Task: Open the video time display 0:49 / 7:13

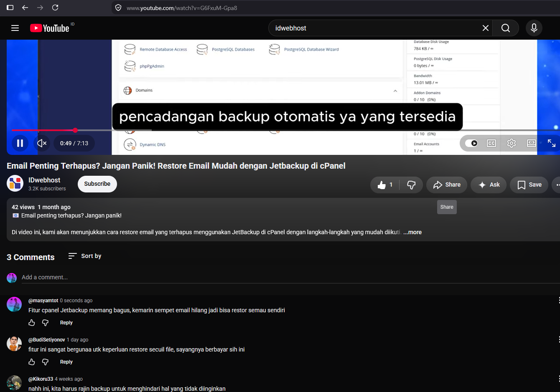Action: (74, 143)
